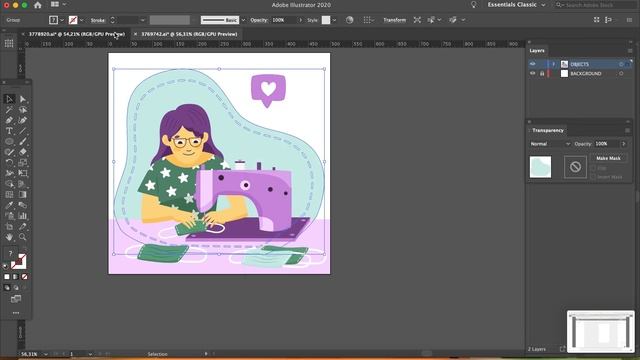
Task: Pick the Blend tool
Action: (23, 205)
